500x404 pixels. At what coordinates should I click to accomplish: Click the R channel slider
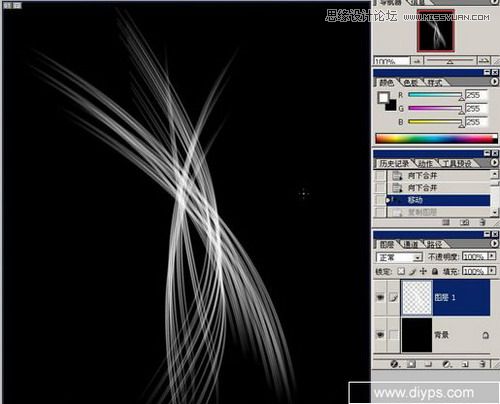[x=435, y=95]
